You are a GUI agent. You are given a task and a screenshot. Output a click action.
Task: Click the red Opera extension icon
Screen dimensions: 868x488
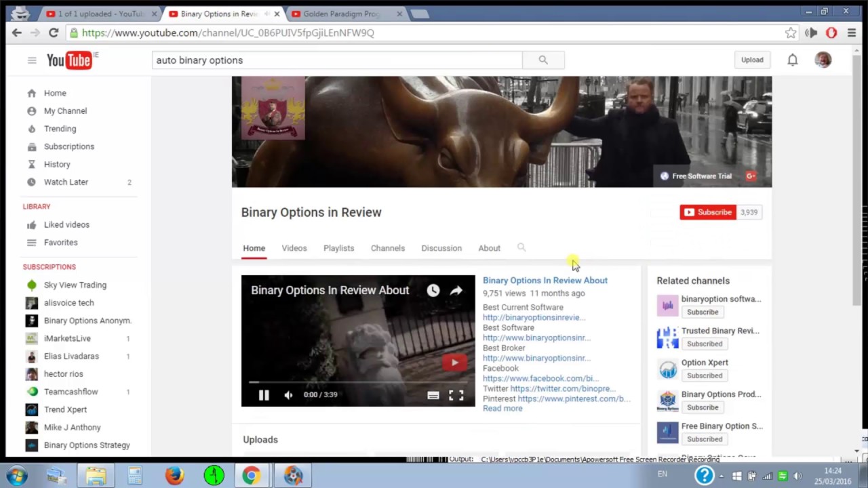tap(831, 33)
